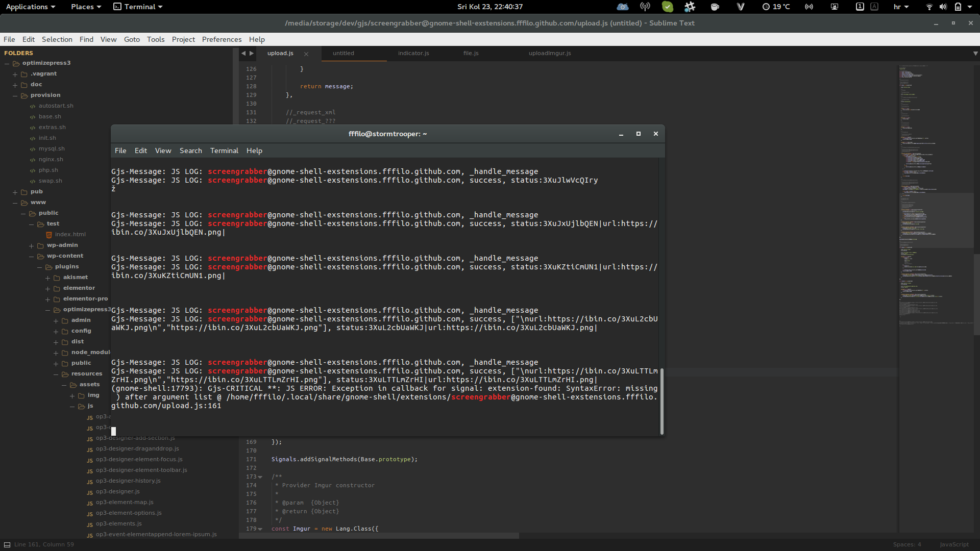Expand the wp-admin folder
980x551 pixels.
(32, 245)
